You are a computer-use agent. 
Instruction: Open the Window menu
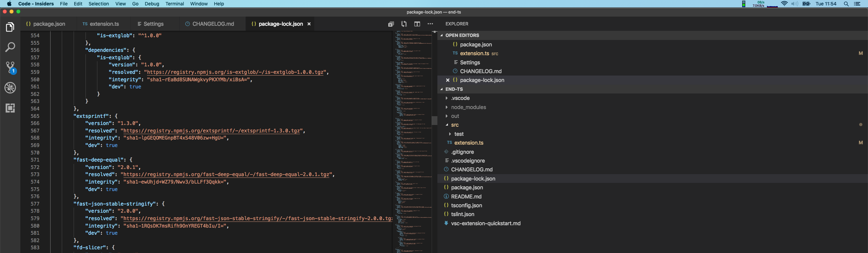click(x=199, y=4)
